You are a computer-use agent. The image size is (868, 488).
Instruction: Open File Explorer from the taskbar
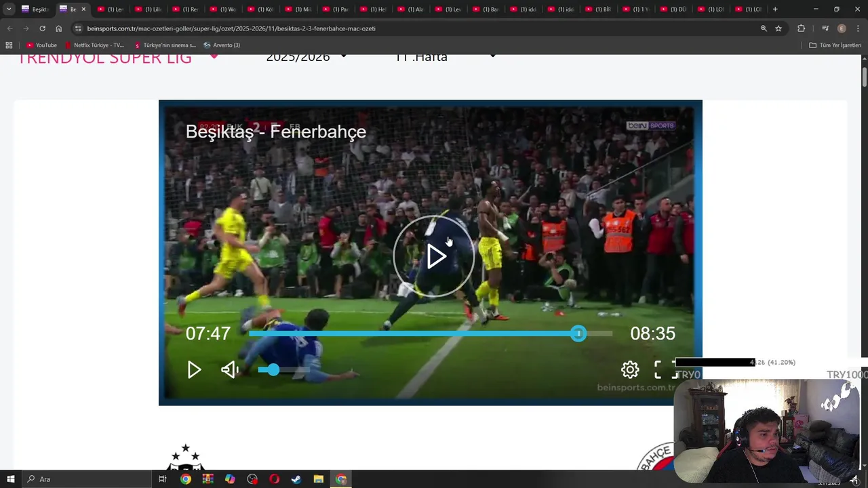[319, 479]
